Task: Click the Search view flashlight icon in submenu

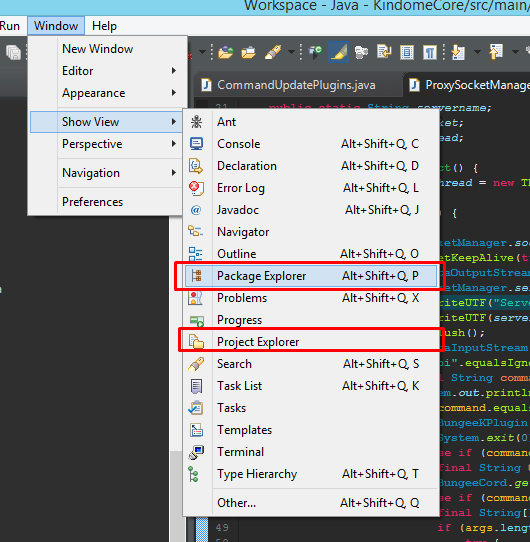Action: point(196,364)
